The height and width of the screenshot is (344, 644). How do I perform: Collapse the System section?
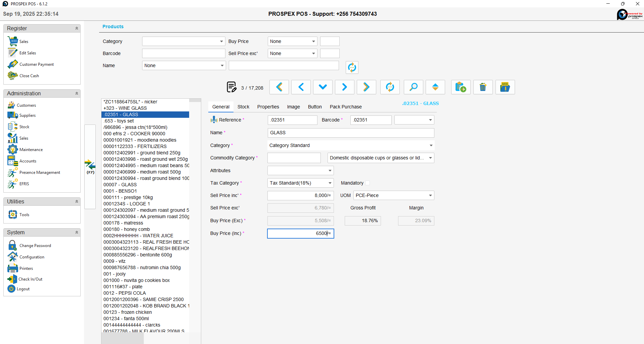[77, 232]
